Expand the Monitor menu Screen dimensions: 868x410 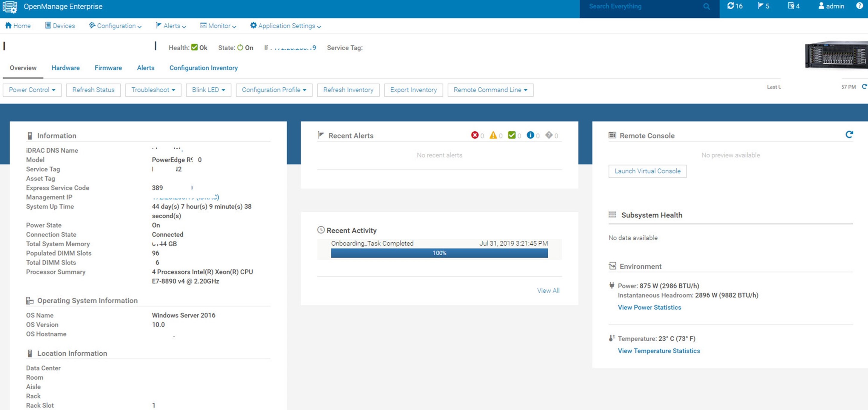[218, 26]
